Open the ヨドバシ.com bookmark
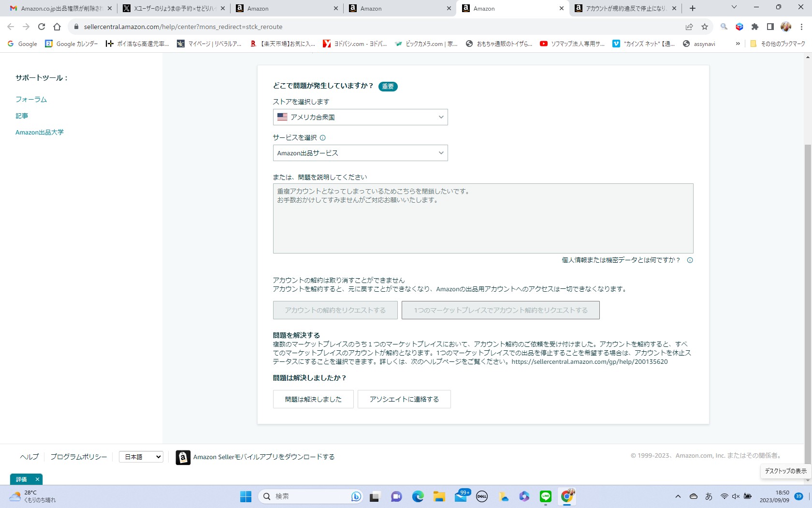This screenshot has width=812, height=508. coord(355,44)
